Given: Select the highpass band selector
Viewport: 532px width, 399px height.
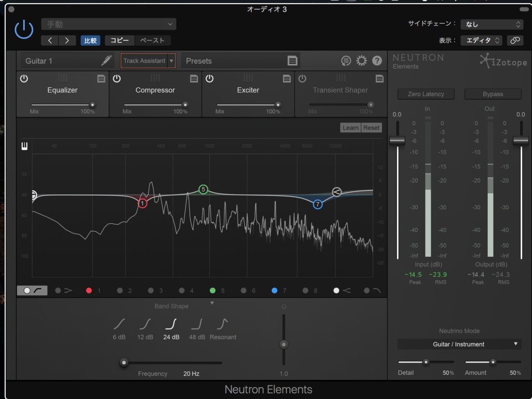Looking at the screenshot, I should click(x=32, y=290).
